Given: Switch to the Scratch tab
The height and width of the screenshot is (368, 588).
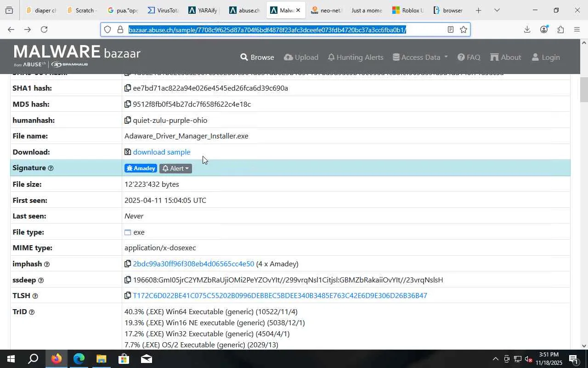Looking at the screenshot, I should click(81, 10).
